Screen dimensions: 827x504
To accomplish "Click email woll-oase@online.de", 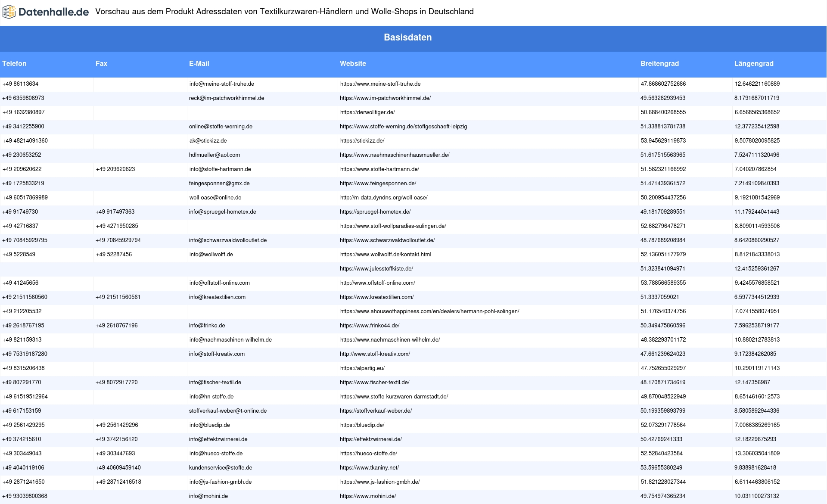I will tap(215, 198).
